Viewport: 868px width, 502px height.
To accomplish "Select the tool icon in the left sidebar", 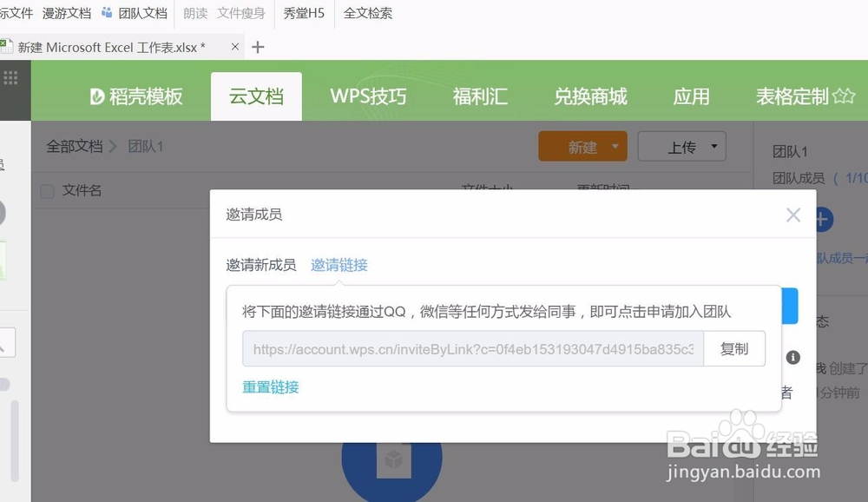I will click(x=6, y=341).
